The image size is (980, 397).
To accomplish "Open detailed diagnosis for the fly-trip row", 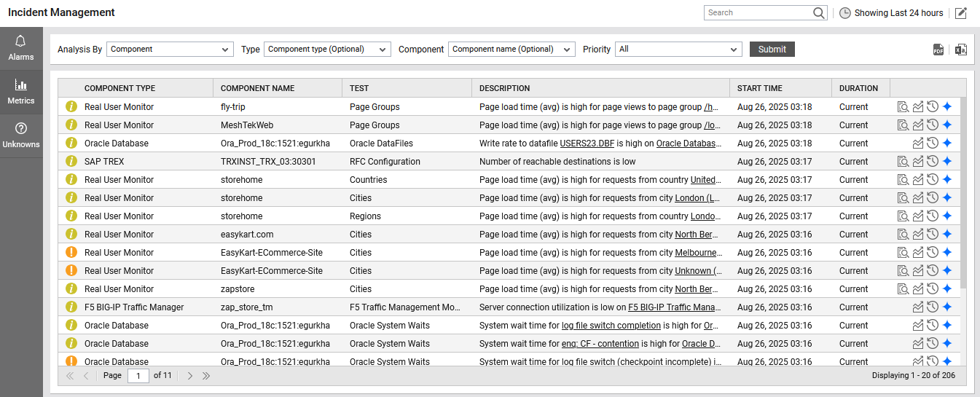I will point(903,107).
